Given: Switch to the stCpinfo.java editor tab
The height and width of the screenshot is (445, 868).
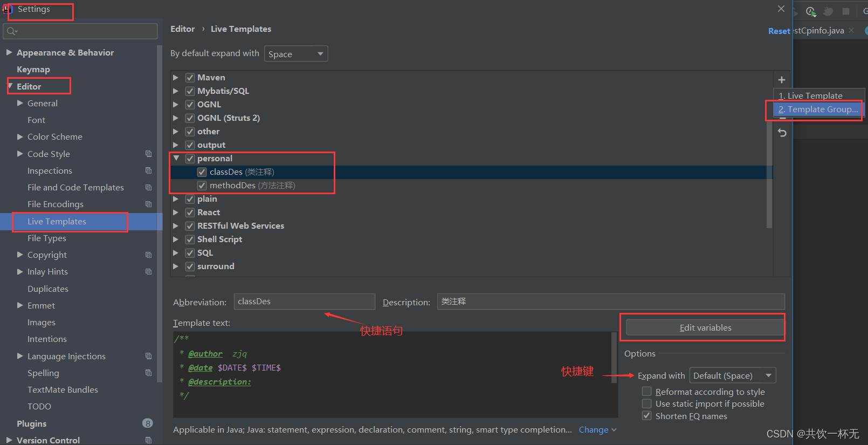Looking at the screenshot, I should pos(819,30).
